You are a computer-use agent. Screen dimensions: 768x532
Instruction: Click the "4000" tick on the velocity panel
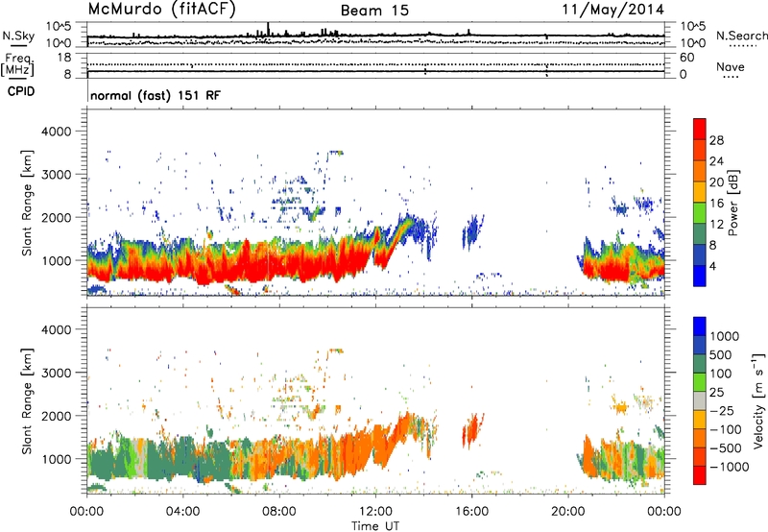click(56, 329)
